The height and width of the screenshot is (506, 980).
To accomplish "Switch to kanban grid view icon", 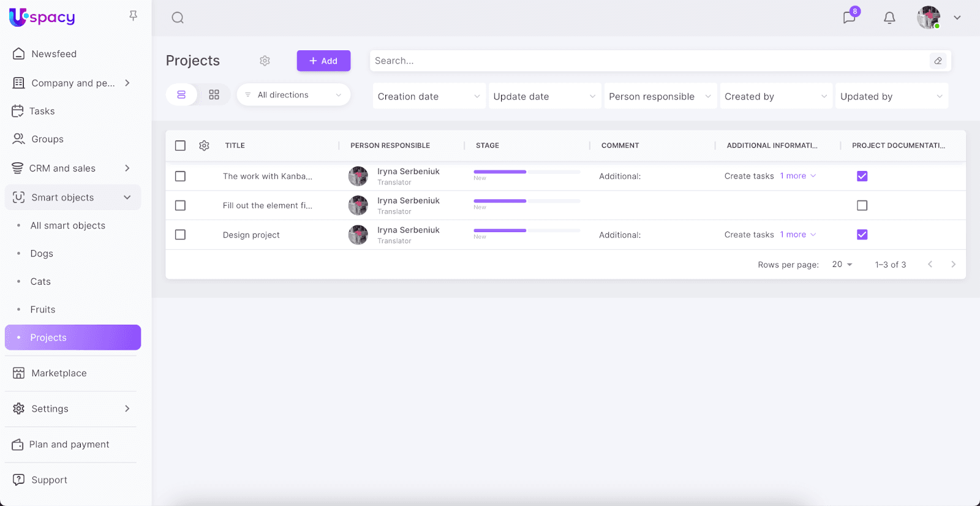I will coord(214,95).
